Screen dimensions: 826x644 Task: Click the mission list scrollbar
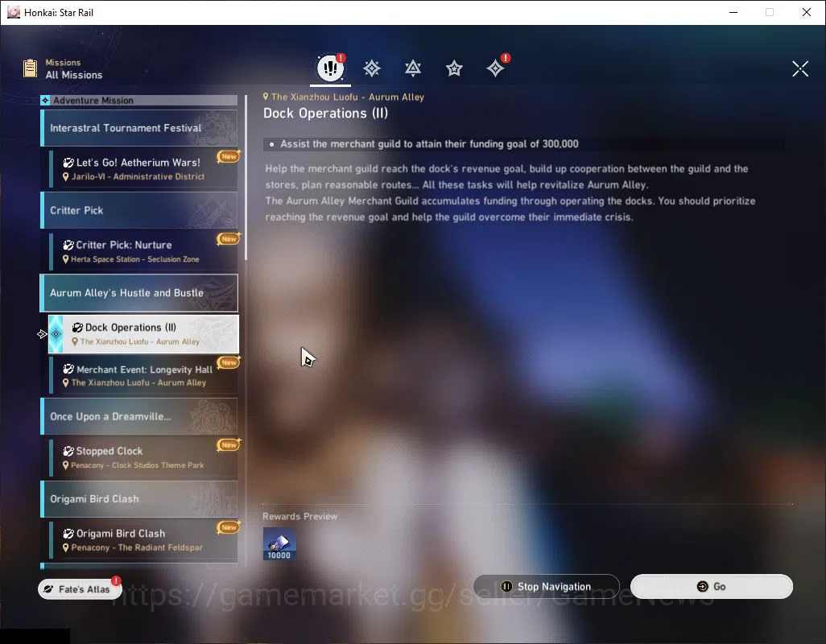(x=246, y=177)
